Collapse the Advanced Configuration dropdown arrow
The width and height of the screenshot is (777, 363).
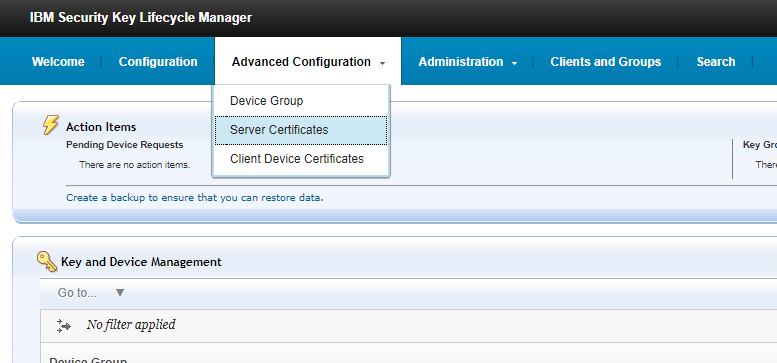click(382, 63)
